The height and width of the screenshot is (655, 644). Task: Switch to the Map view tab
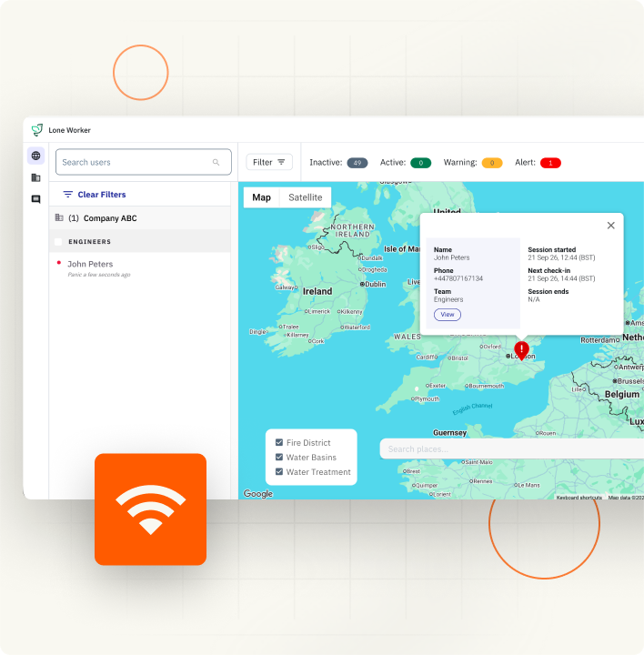pyautogui.click(x=261, y=197)
